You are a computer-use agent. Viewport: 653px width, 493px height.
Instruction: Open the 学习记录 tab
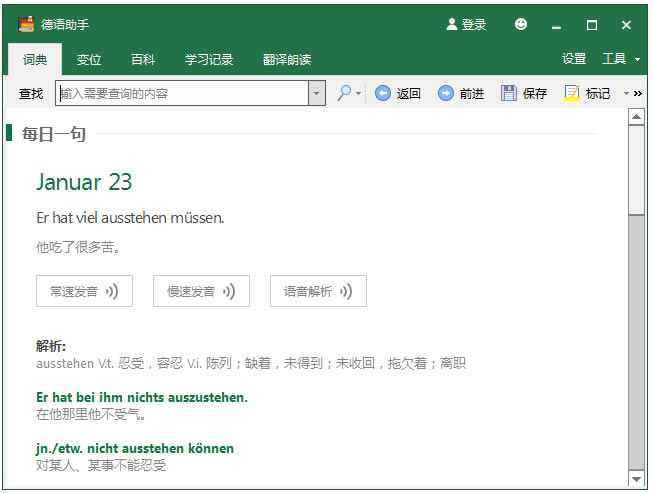coord(209,60)
